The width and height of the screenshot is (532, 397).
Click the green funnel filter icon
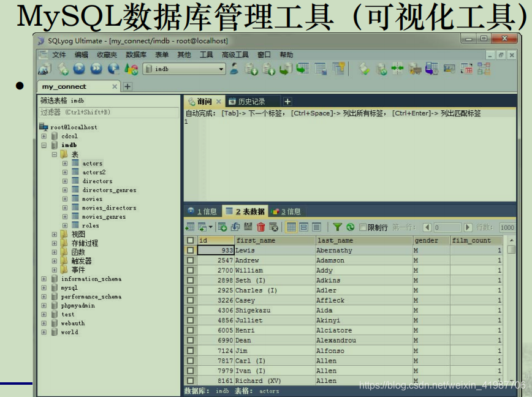pyautogui.click(x=337, y=227)
